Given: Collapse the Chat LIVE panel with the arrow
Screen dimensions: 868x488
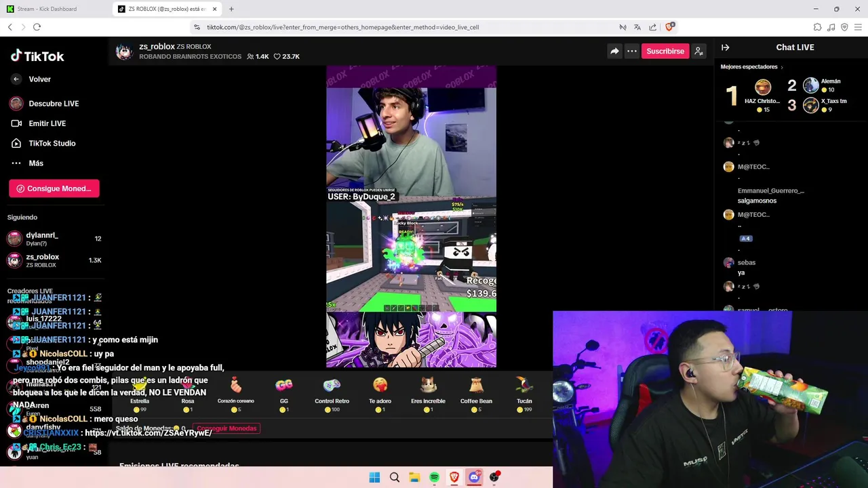Looking at the screenshot, I should pyautogui.click(x=725, y=47).
